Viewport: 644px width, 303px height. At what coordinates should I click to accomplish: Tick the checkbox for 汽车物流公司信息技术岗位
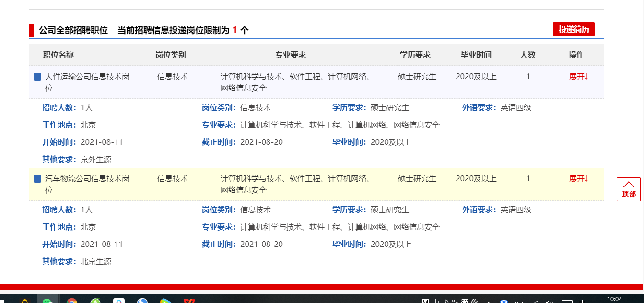click(37, 179)
